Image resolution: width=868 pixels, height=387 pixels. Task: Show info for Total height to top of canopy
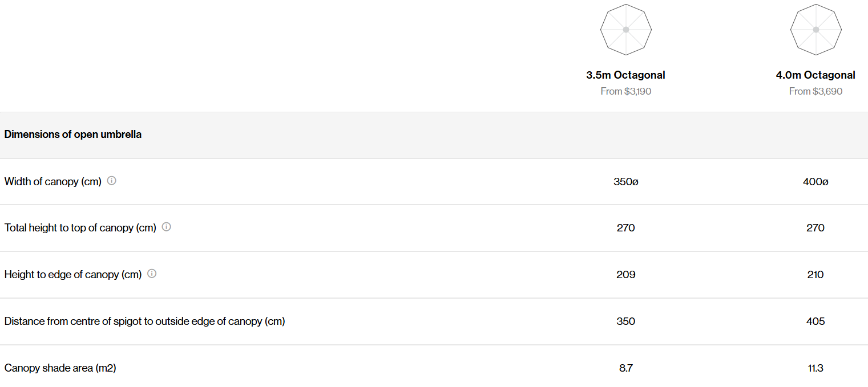[x=167, y=227]
